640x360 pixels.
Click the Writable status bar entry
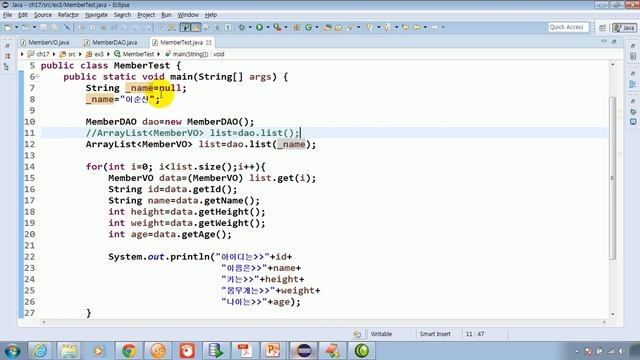381,334
